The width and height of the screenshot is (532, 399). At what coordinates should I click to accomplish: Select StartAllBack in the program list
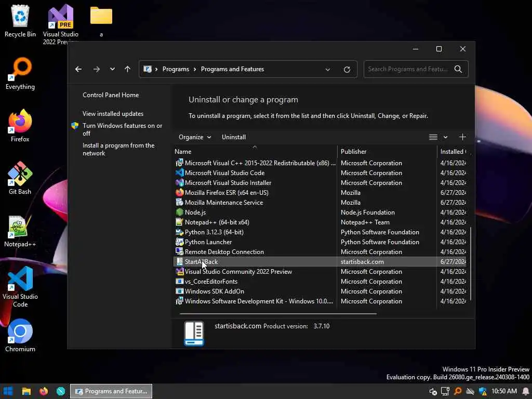pyautogui.click(x=320, y=262)
